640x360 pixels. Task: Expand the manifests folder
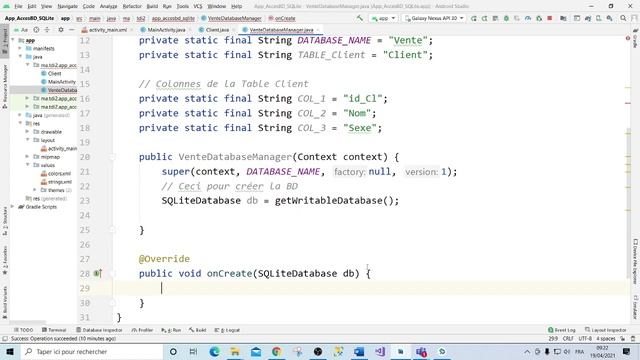pyautogui.click(x=20, y=48)
